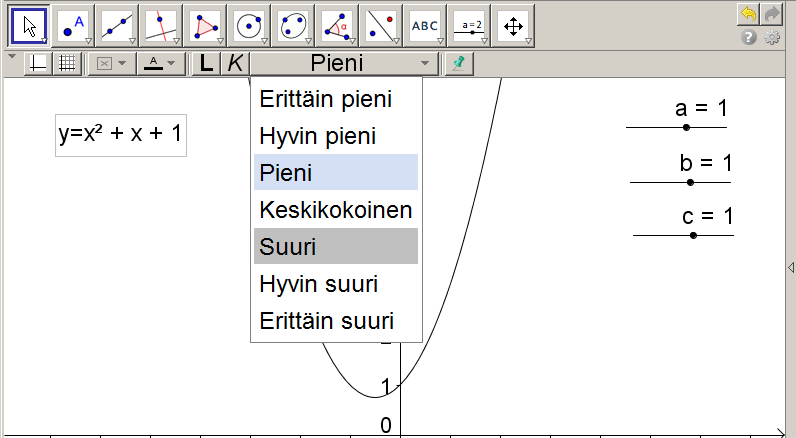Toggle bold L text style
796x438 pixels.
coord(206,63)
